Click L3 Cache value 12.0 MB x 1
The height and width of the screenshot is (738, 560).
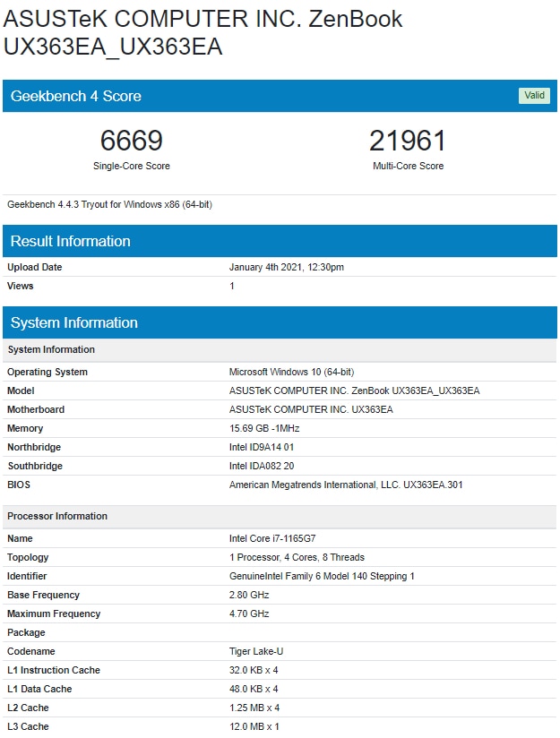[x=254, y=726]
